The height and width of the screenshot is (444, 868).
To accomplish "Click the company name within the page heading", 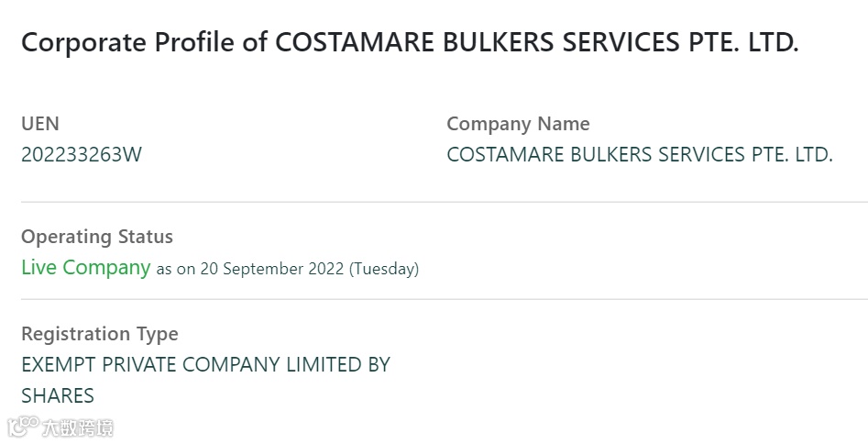I will pyautogui.click(x=537, y=43).
